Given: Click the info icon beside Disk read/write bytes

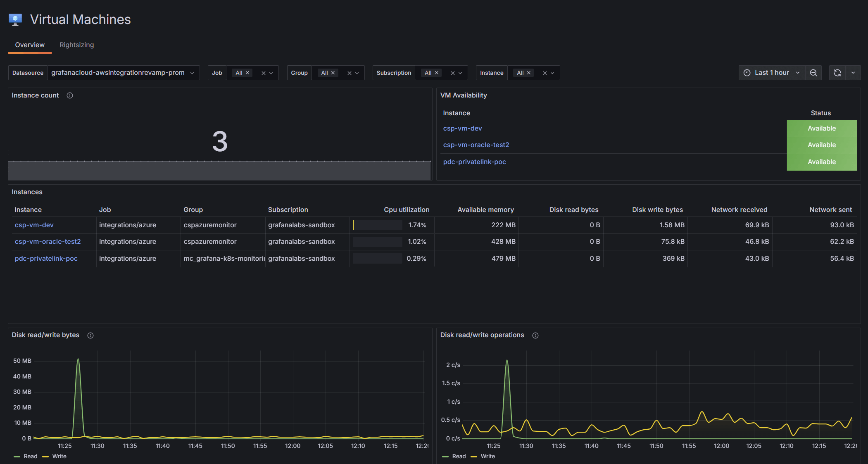Looking at the screenshot, I should (x=90, y=335).
